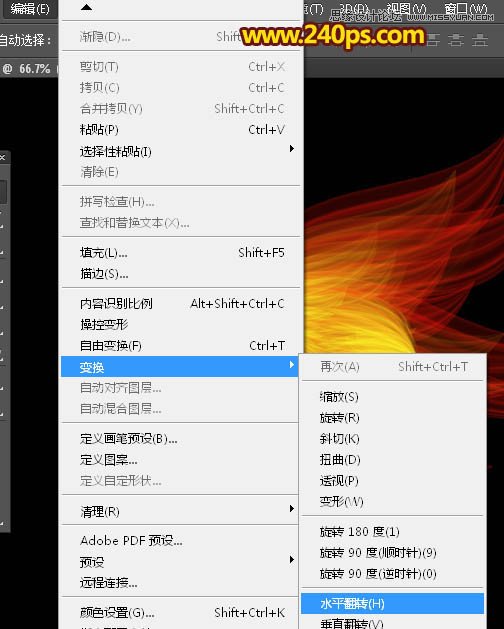This screenshot has height=629, width=504.
Task: Click align vertical centers icon
Action: tap(456, 40)
